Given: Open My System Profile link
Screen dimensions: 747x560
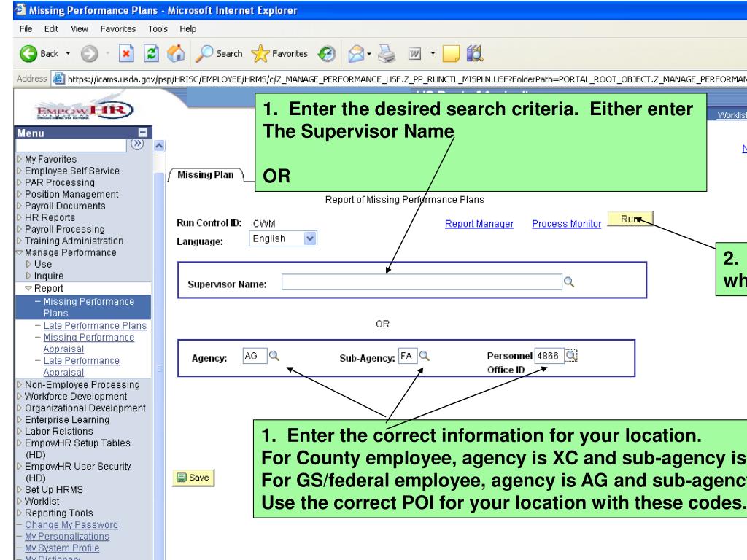Looking at the screenshot, I should click(x=62, y=548).
